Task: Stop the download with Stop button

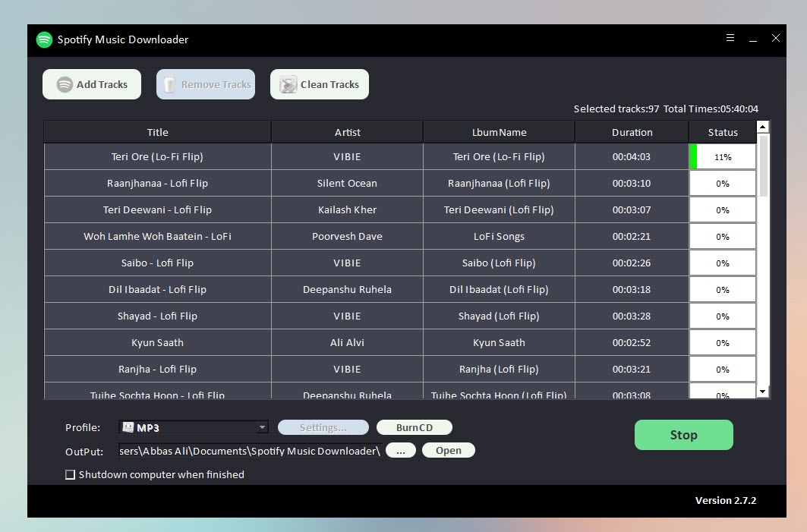Action: click(x=683, y=435)
